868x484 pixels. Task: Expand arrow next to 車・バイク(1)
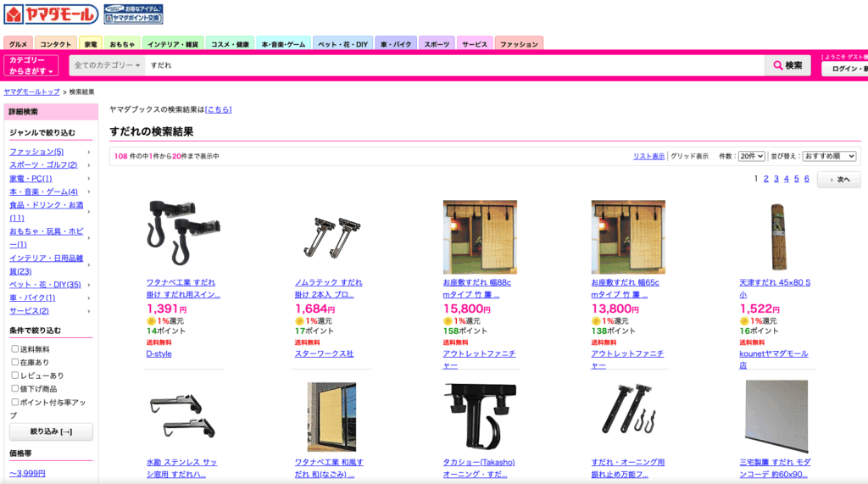(88, 298)
